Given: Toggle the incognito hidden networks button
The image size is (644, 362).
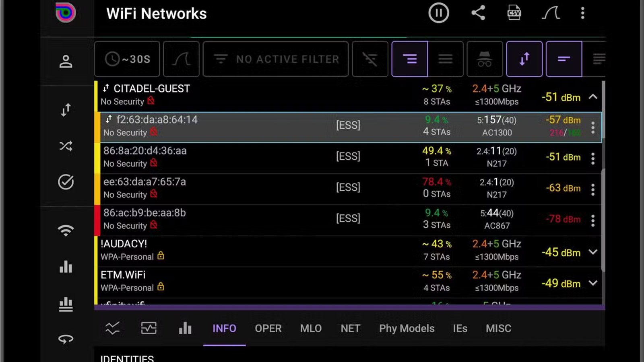Looking at the screenshot, I should (x=485, y=59).
